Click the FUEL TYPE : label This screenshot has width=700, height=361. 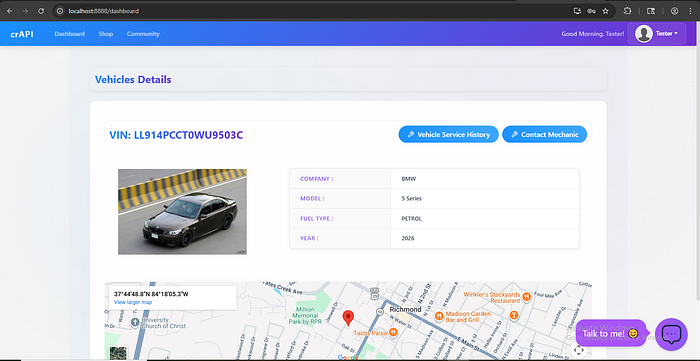(x=317, y=219)
